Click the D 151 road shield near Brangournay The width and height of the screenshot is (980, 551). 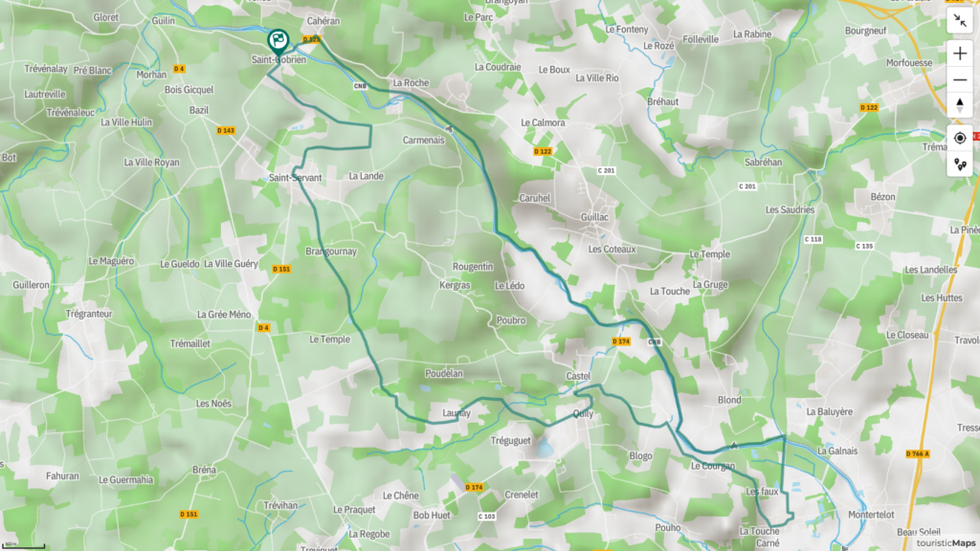click(281, 269)
